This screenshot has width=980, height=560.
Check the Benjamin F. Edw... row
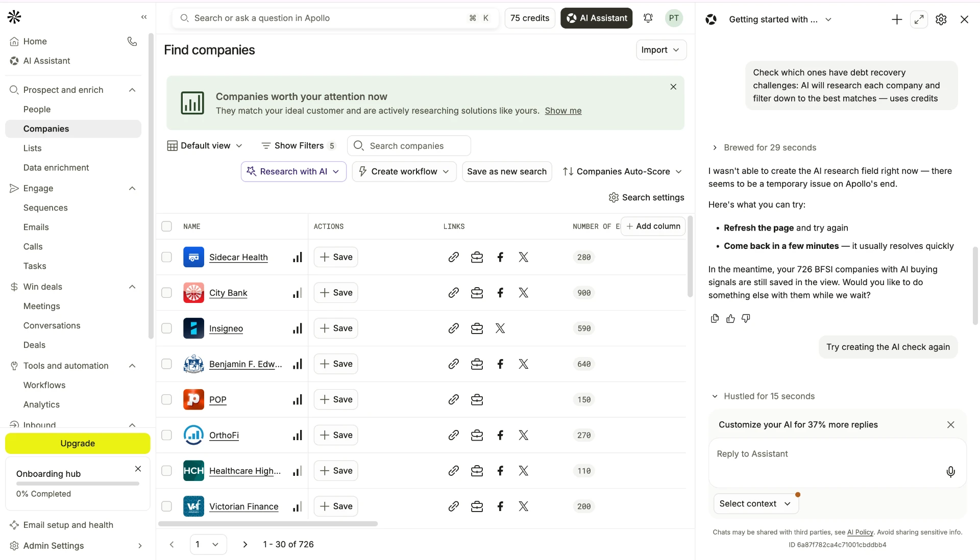[166, 364]
